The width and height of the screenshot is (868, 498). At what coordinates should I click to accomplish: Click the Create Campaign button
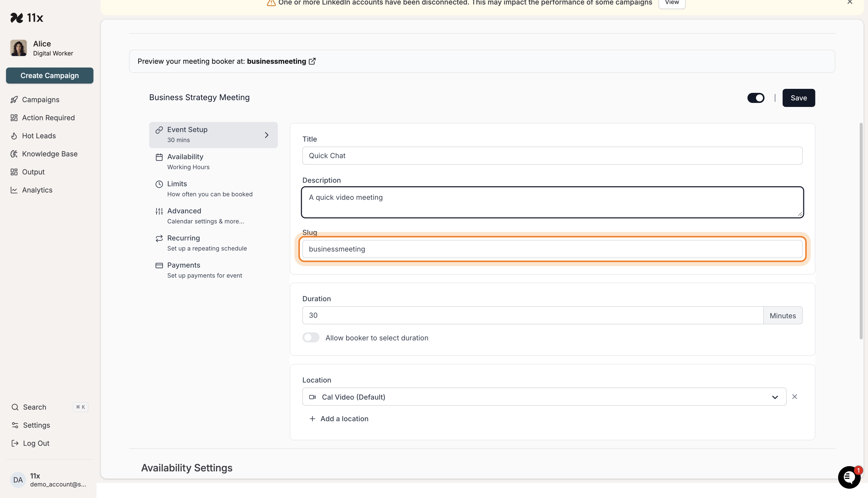click(x=50, y=76)
